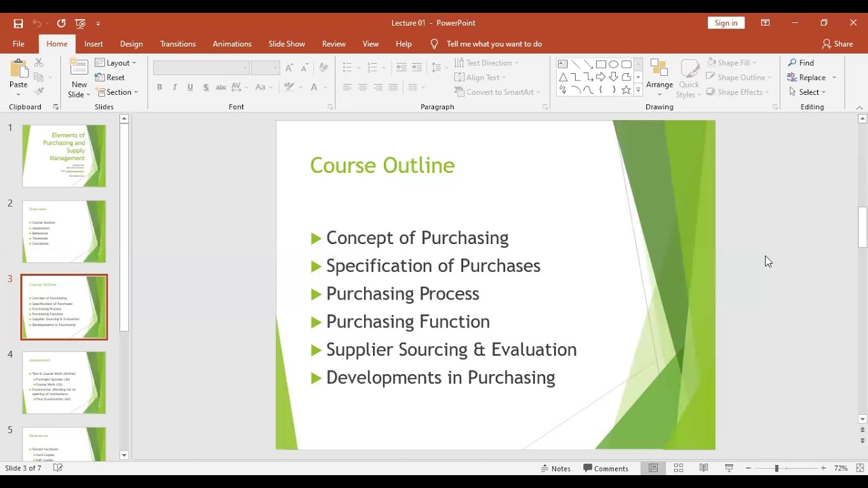This screenshot has width=868, height=488.
Task: Select the Right Arrow shape in the gallery
Action: click(x=601, y=77)
